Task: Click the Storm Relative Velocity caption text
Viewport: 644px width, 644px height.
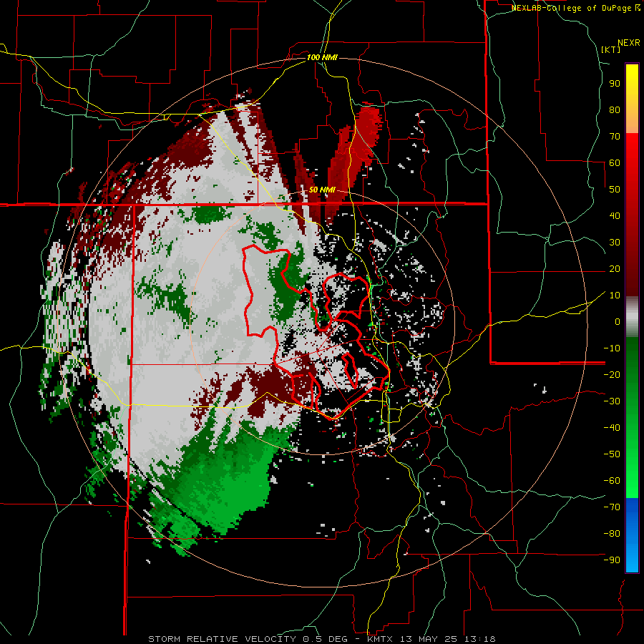Action: click(x=321, y=639)
